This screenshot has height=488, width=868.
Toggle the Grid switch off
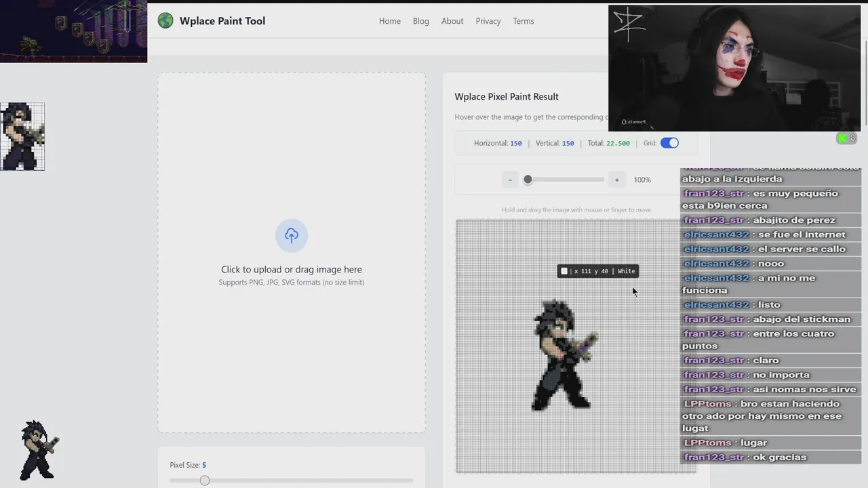pos(669,143)
